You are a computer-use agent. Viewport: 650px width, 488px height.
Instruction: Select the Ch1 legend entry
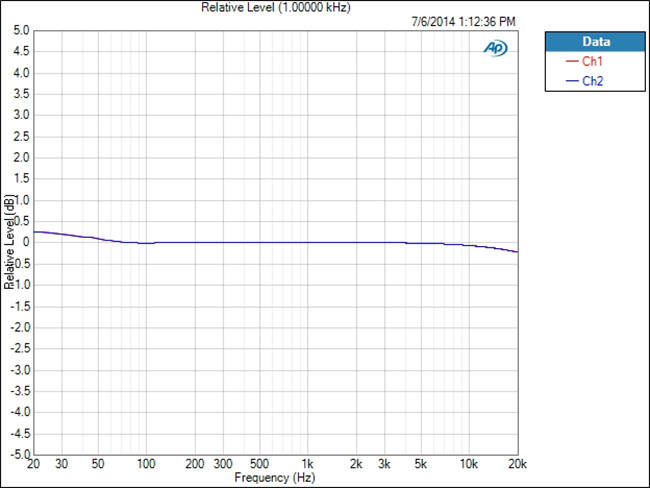593,62
